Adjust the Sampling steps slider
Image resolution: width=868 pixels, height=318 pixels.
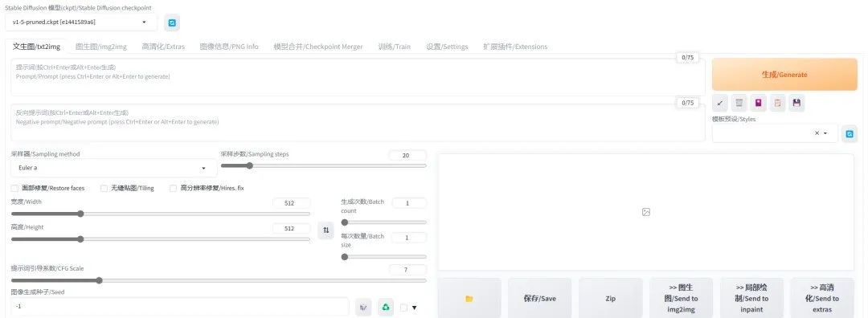pos(324,165)
